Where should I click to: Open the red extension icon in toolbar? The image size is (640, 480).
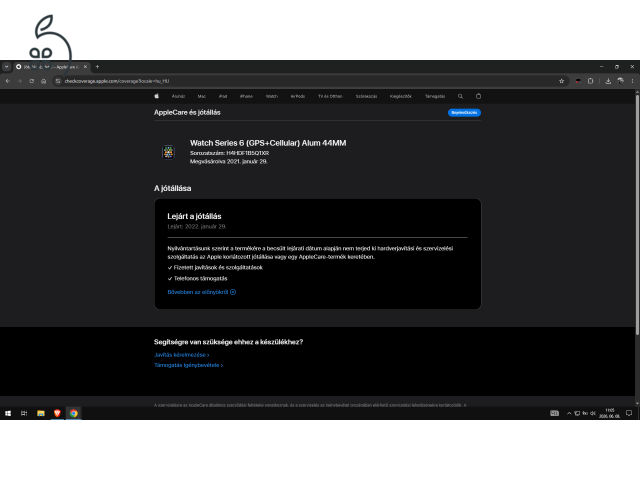pos(578,81)
